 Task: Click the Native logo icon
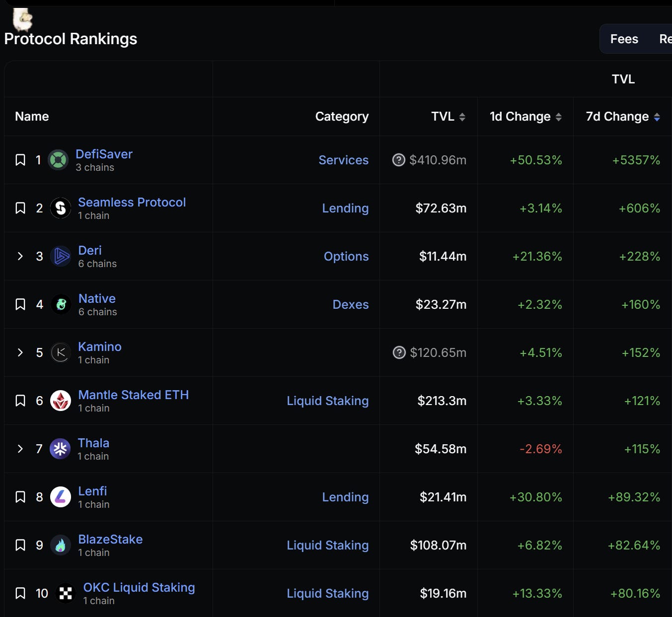tap(61, 304)
